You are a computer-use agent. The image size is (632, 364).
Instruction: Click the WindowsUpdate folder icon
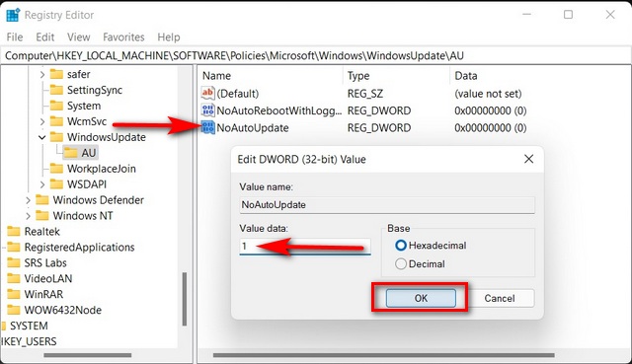tap(56, 137)
